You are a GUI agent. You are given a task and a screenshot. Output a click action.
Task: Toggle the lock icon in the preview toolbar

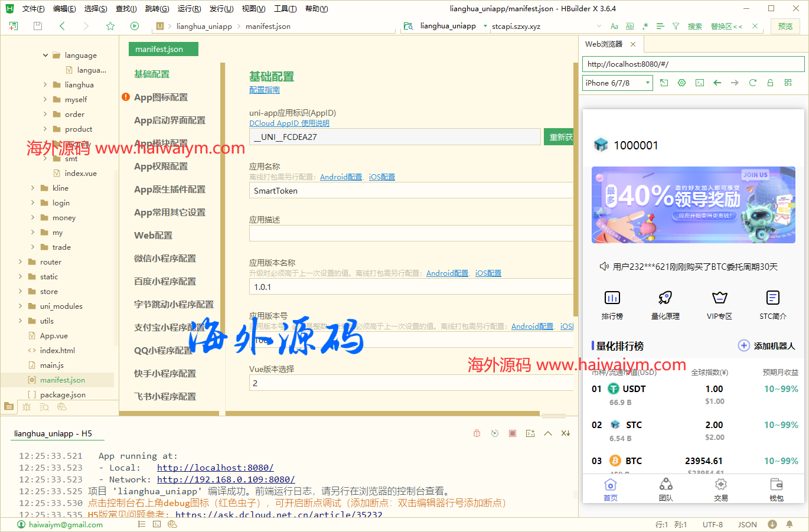(771, 83)
